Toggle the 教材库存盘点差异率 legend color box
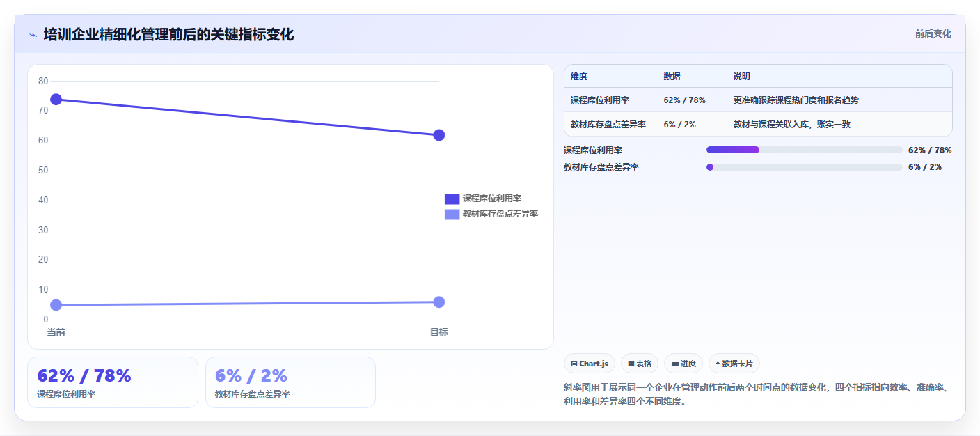980x436 pixels. tap(452, 214)
